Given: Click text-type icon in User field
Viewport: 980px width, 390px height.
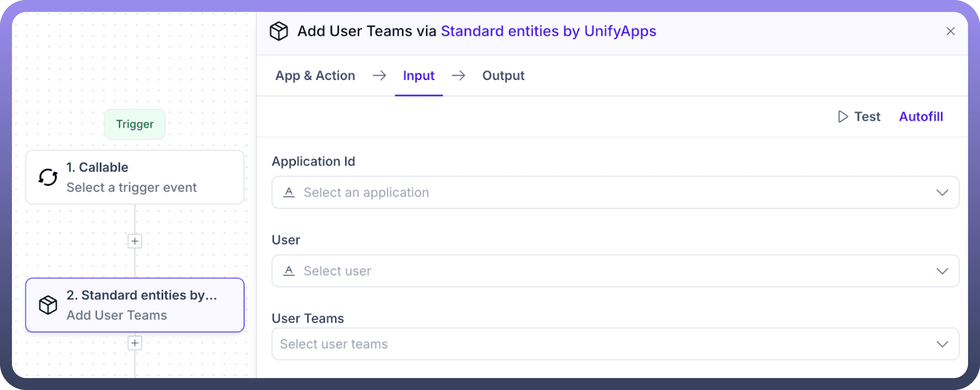Looking at the screenshot, I should coord(289,271).
